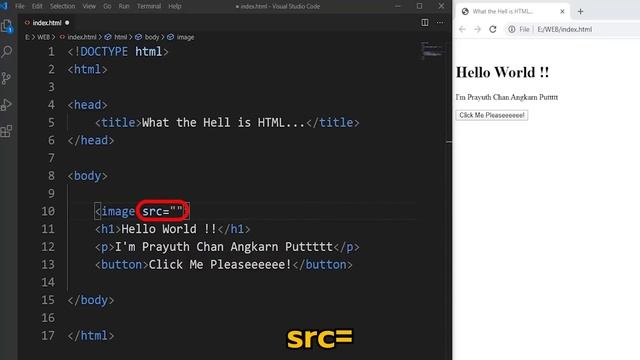The height and width of the screenshot is (360, 640).
Task: Open editor More Actions ellipsis
Action: click(440, 22)
